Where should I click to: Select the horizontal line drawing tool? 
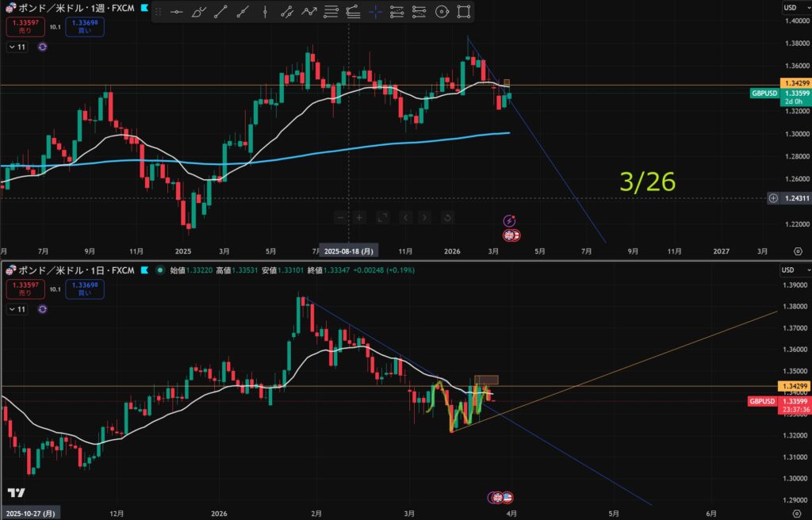176,12
